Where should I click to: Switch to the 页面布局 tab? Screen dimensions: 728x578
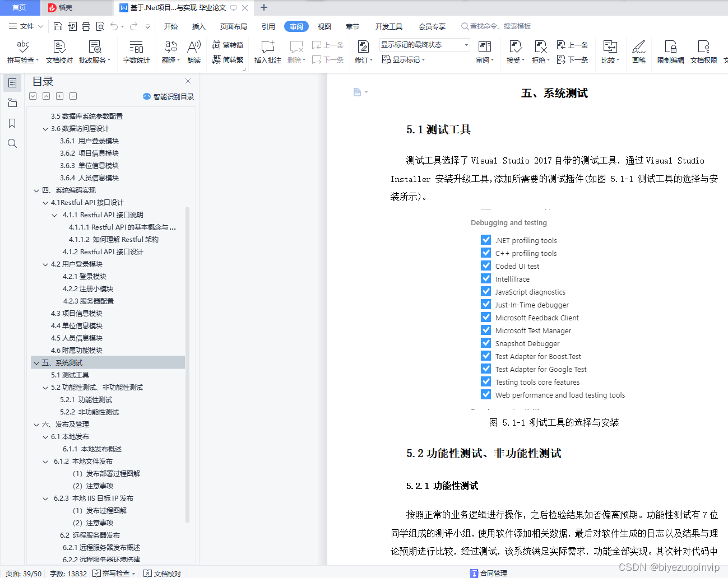click(x=234, y=26)
